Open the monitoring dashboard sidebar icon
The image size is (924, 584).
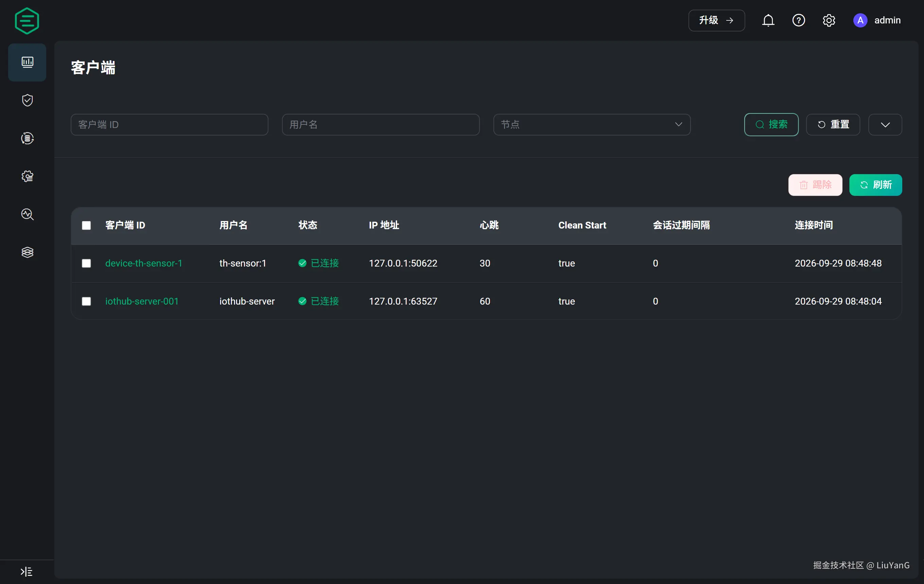[27, 62]
